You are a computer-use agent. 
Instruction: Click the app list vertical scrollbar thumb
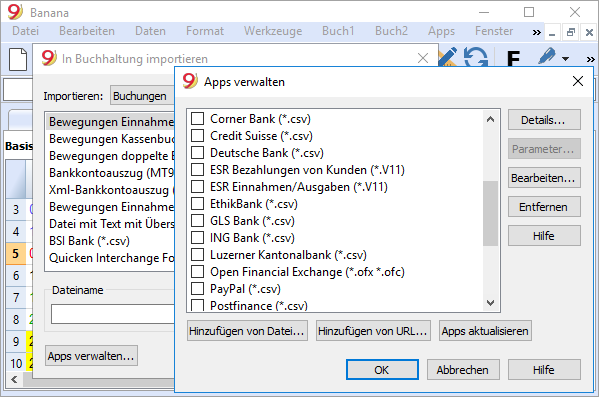[x=491, y=213]
